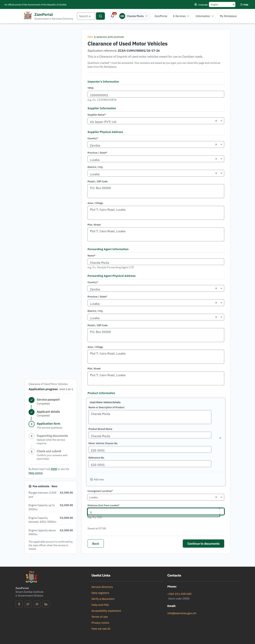The width and height of the screenshot is (255, 644).
Task: Open the YouTube footer icon
Action: tap(37, 604)
